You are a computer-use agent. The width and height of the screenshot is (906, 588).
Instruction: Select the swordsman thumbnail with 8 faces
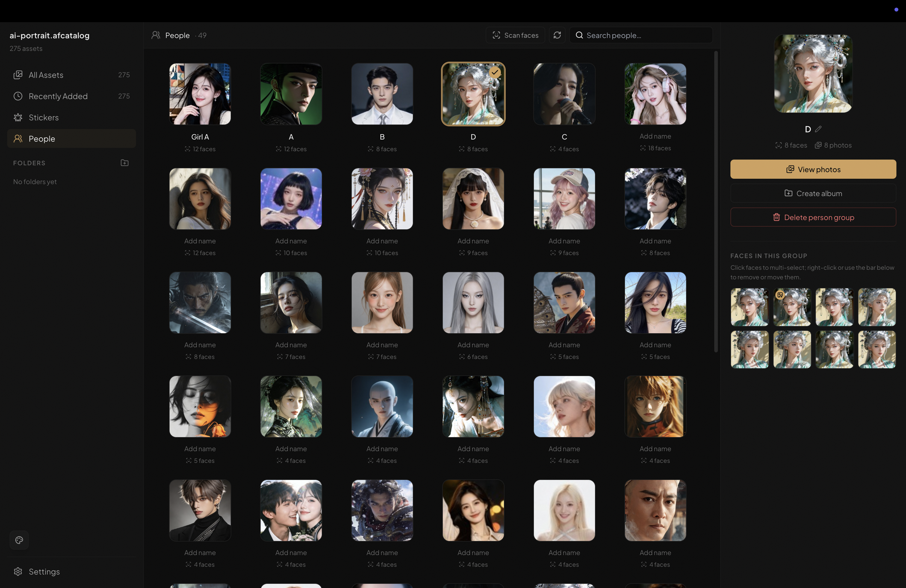click(200, 302)
